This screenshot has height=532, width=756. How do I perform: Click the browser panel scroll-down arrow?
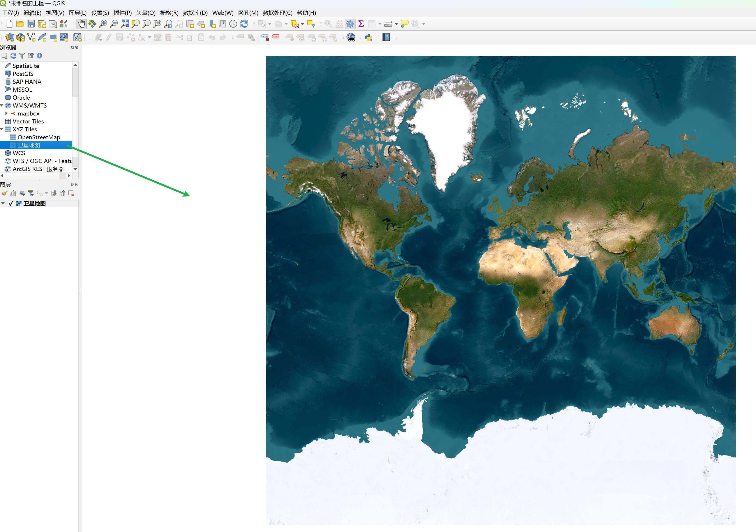tap(75, 169)
